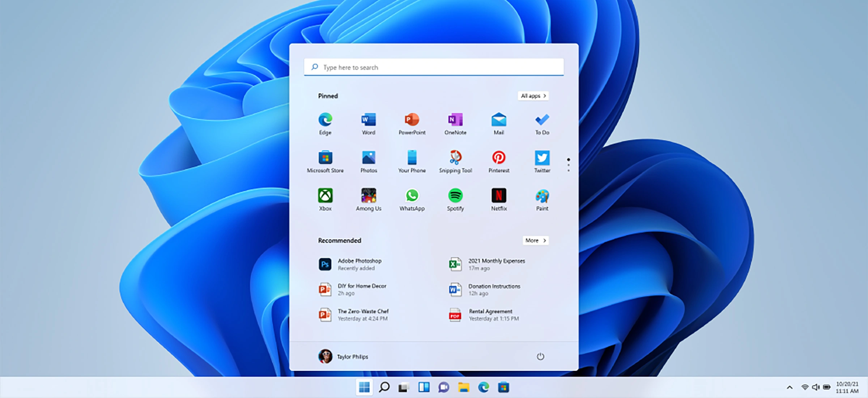The width and height of the screenshot is (868, 398).
Task: Open File Explorer from the taskbar
Action: (x=464, y=387)
